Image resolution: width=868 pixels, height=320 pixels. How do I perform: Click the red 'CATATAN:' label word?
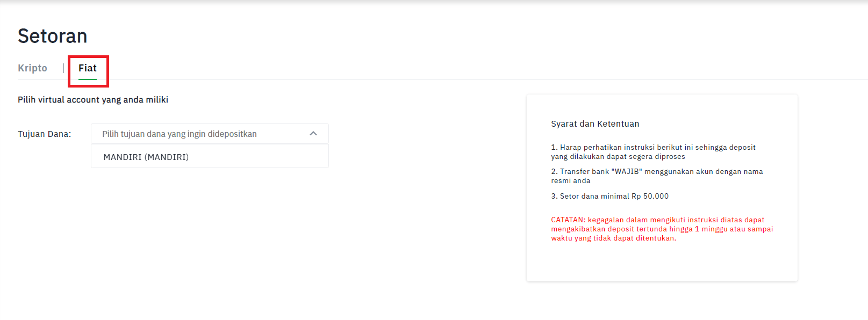coord(568,220)
